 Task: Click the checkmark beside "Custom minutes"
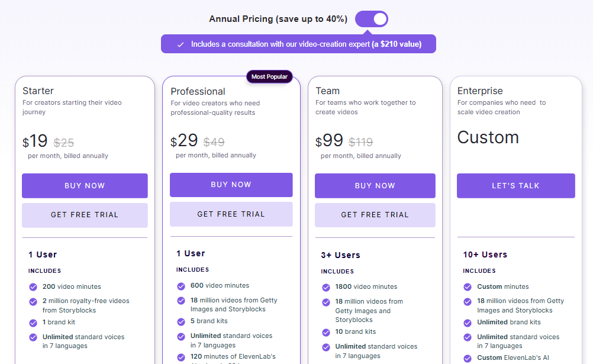click(469, 286)
